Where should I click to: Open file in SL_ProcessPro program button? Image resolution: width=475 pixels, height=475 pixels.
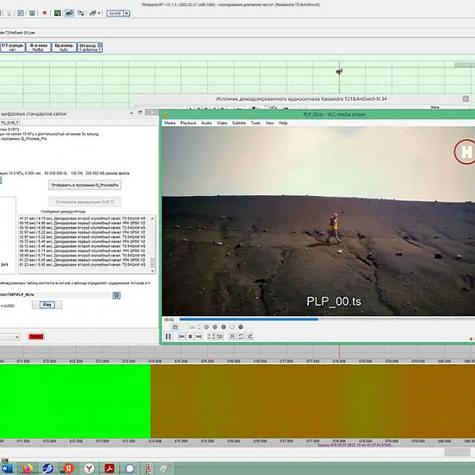(85, 185)
